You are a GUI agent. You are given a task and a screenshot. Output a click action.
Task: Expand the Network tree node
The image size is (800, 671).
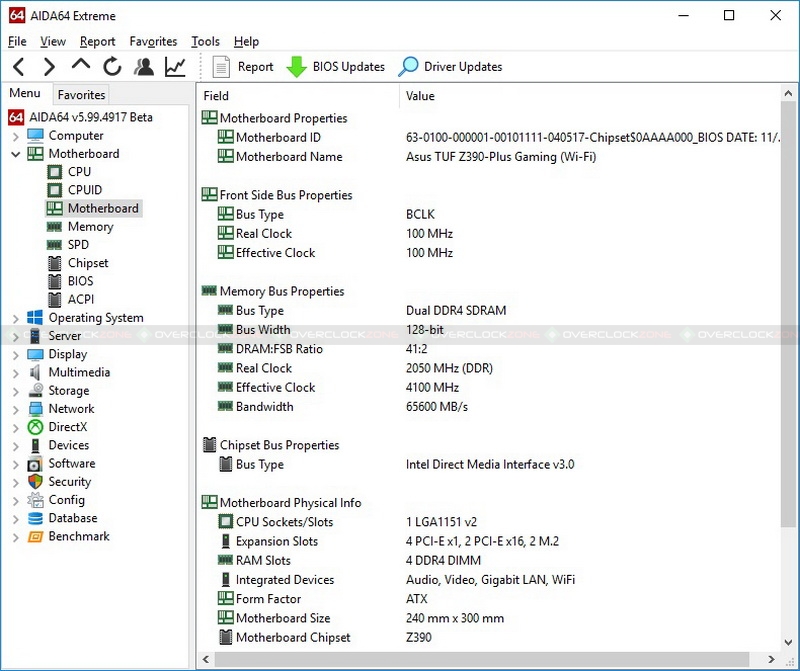[x=15, y=410]
